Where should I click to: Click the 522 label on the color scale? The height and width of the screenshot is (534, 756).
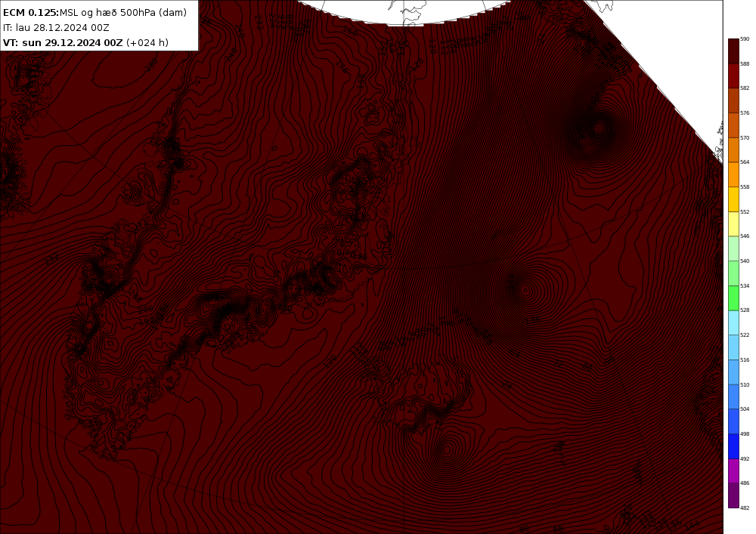[745, 335]
